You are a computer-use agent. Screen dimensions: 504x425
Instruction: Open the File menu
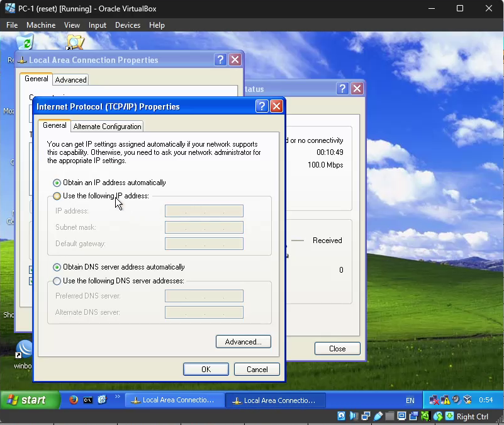(x=12, y=25)
